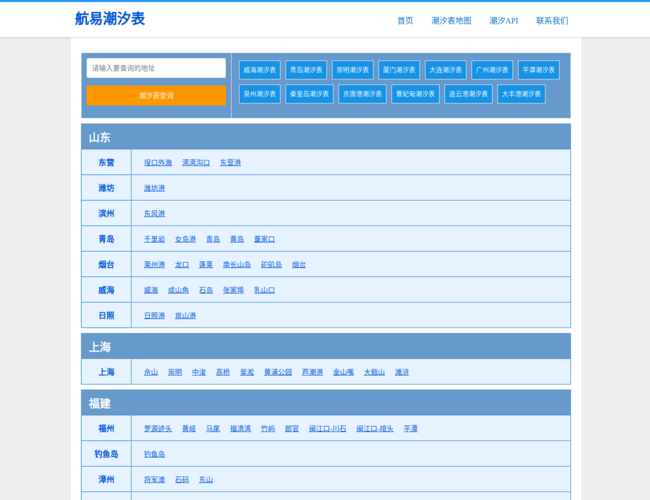Open 潮汐API navigation item
The width and height of the screenshot is (650, 500).
click(504, 21)
